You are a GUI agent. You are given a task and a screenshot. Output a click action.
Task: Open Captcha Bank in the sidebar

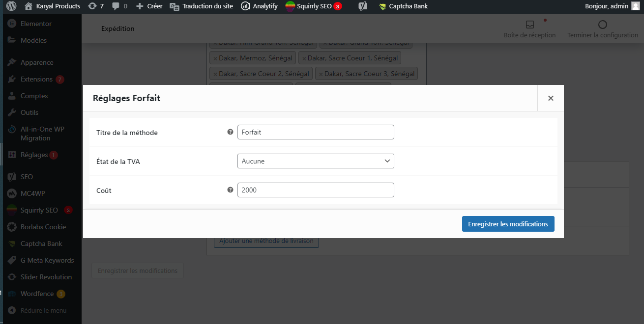point(41,243)
